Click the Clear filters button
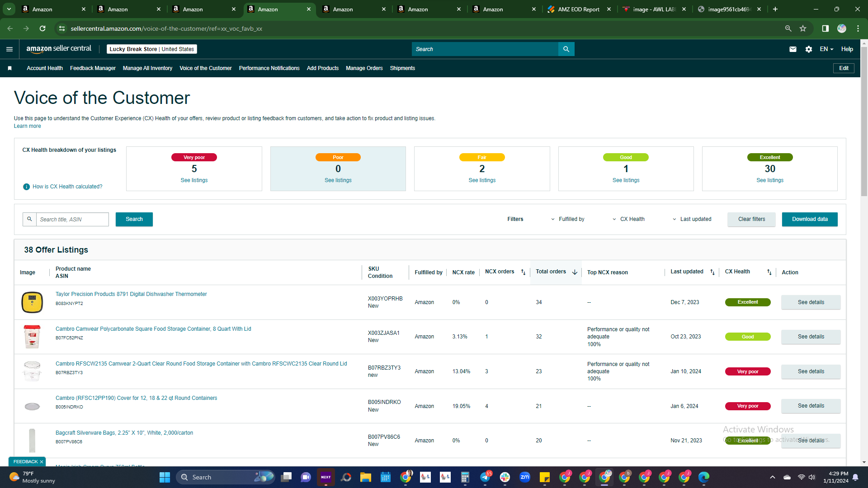Screen dimensions: 868x488 [751, 219]
